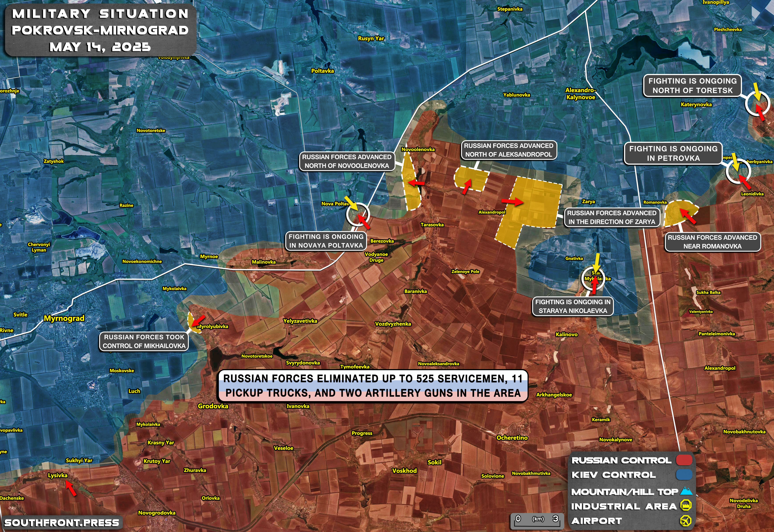Click the mountain/hill top legend icon
The image size is (774, 532).
[x=686, y=491]
